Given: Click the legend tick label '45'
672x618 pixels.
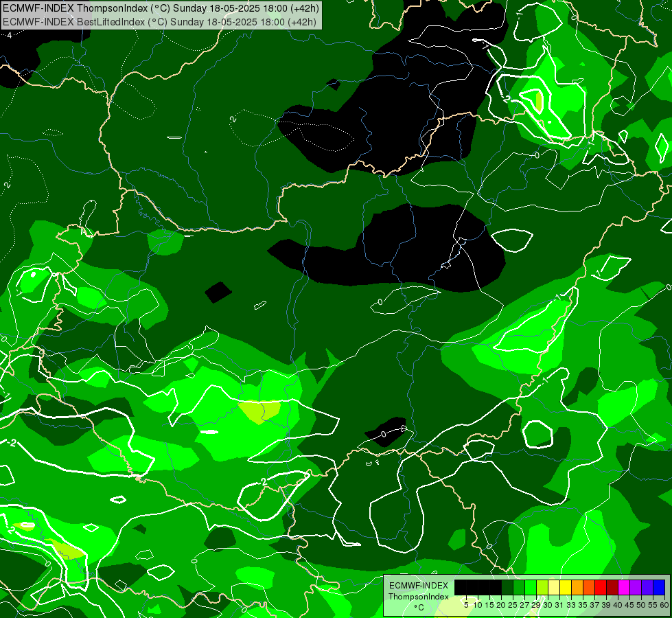Looking at the screenshot, I should coord(629,605).
